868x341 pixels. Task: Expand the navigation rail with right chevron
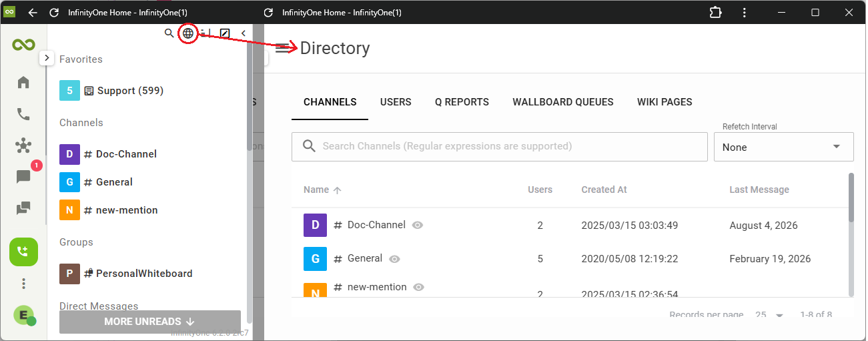(x=46, y=58)
